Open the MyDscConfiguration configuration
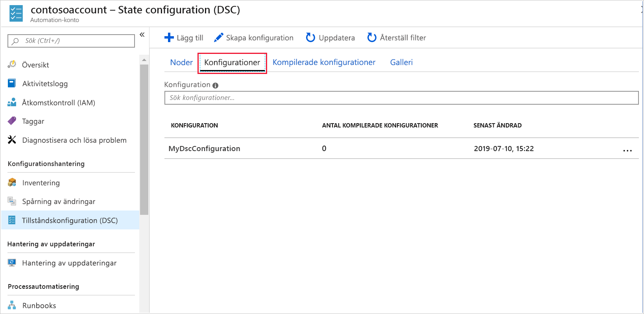The width and height of the screenshot is (644, 314). pos(204,148)
